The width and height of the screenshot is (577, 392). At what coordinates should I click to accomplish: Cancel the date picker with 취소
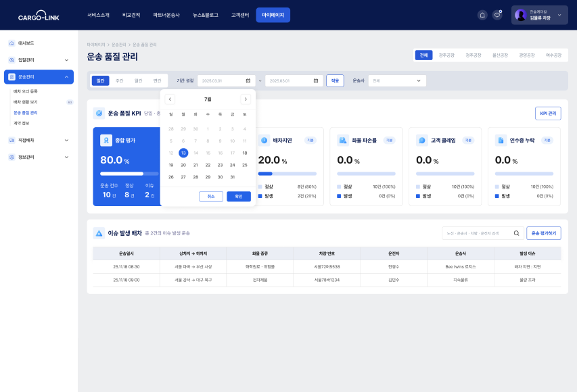click(x=211, y=197)
